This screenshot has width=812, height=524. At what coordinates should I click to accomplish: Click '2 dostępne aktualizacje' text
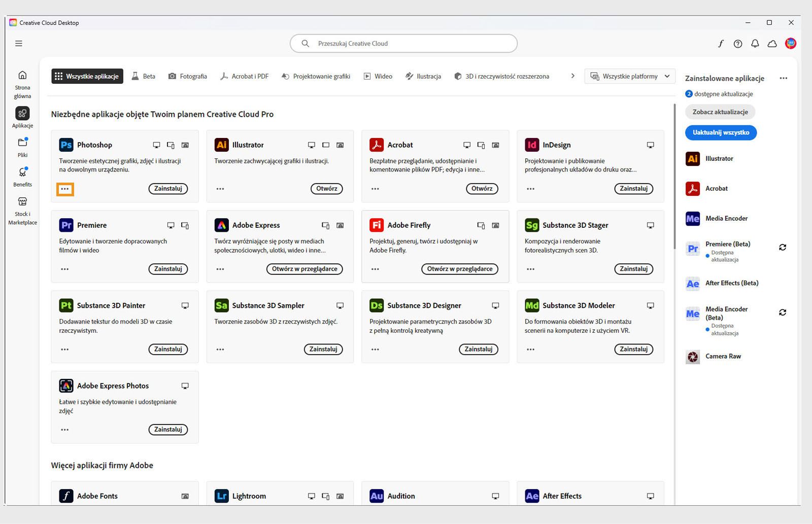[719, 94]
